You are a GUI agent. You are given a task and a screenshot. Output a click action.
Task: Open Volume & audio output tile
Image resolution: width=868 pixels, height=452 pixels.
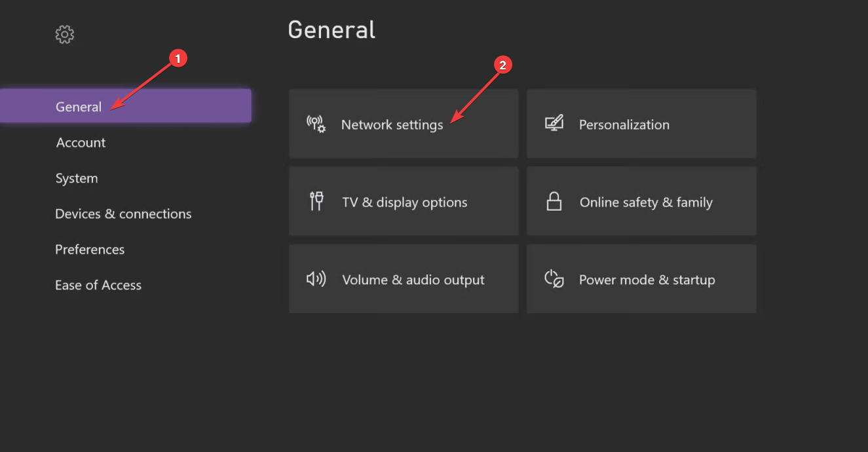point(404,279)
